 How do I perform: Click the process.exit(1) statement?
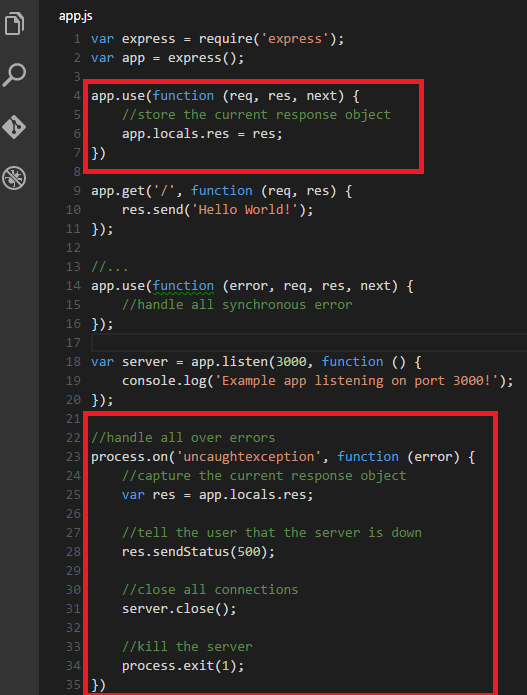183,666
